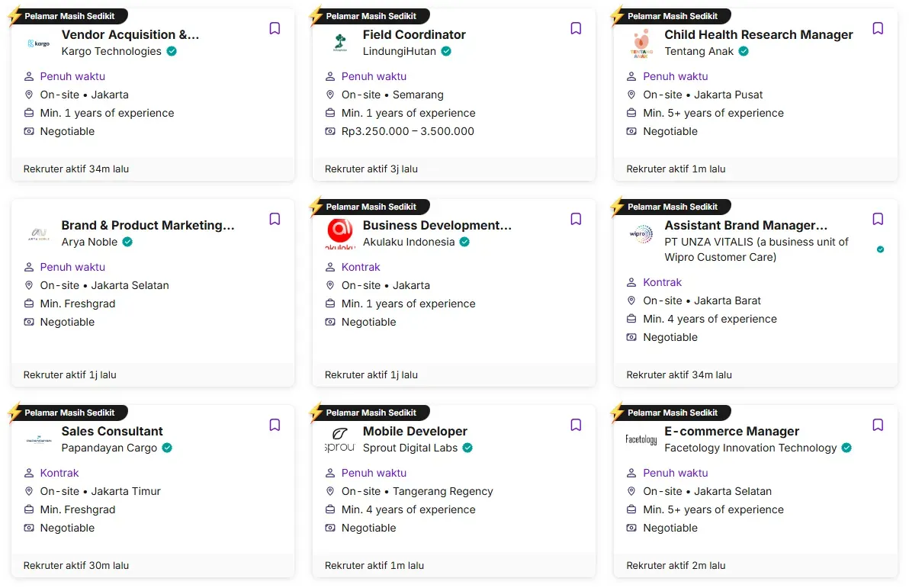This screenshot has width=909, height=588.
Task: Click the LindungiHutan tree logo
Action: click(x=340, y=43)
